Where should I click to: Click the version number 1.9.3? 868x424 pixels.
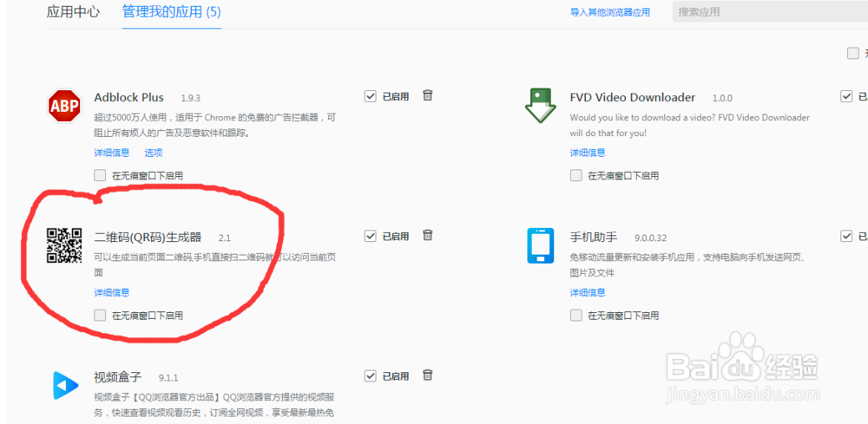(x=190, y=98)
